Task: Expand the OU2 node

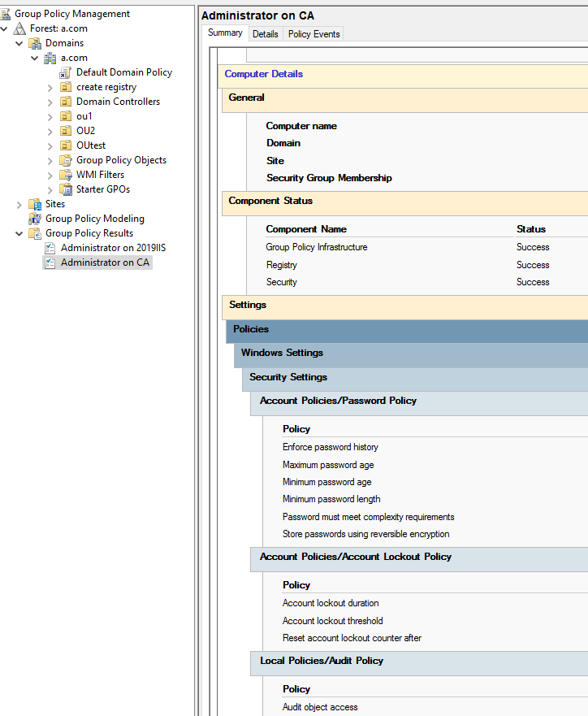Action: [50, 132]
